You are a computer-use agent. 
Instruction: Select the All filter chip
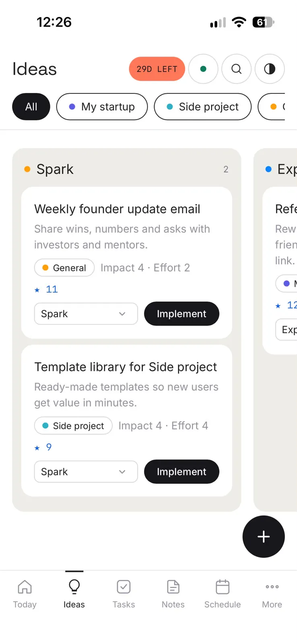click(31, 107)
